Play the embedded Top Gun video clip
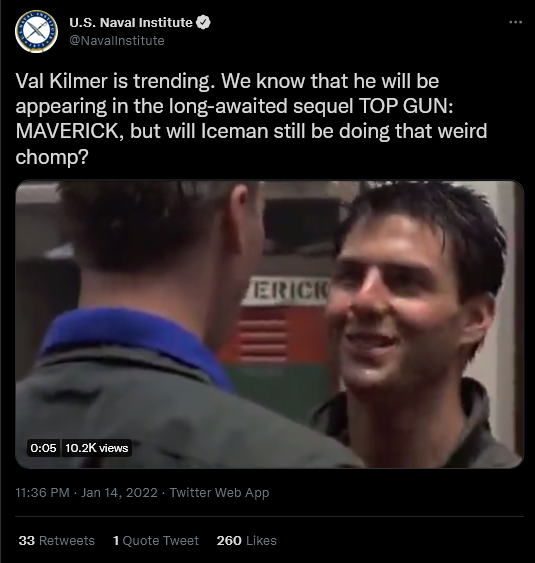 pyautogui.click(x=269, y=324)
